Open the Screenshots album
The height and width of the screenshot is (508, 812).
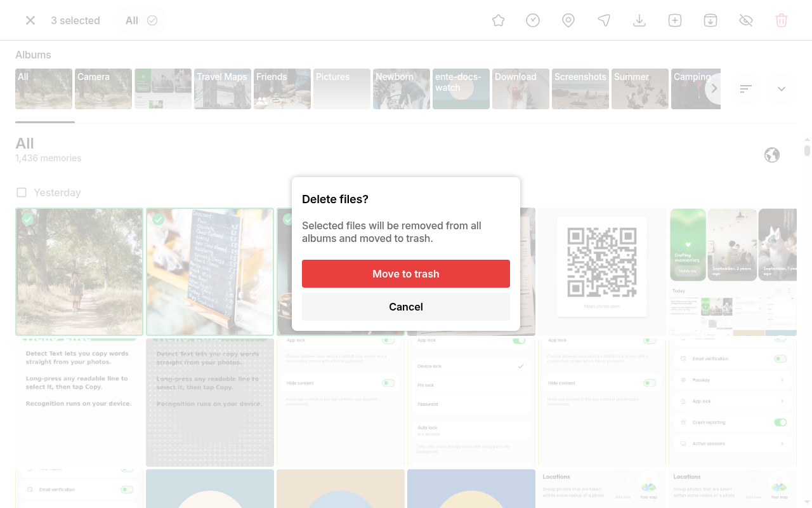580,89
